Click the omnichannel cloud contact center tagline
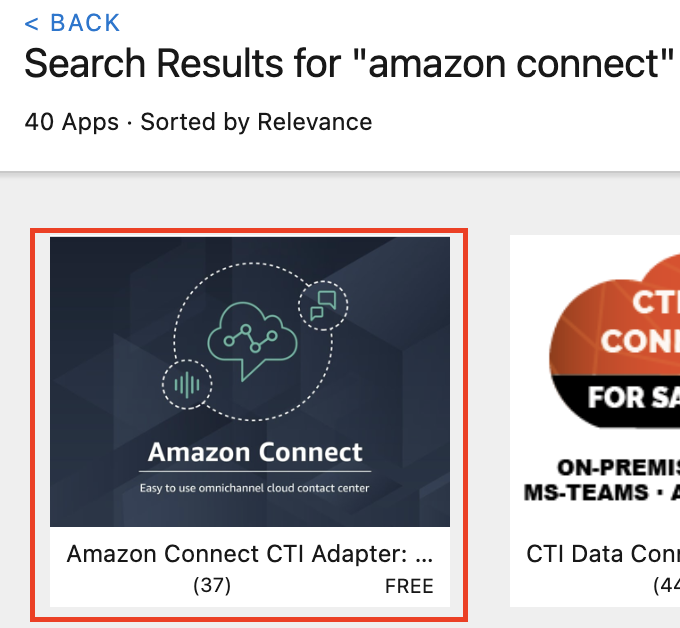Screen dimensions: 680x628 coord(255,488)
